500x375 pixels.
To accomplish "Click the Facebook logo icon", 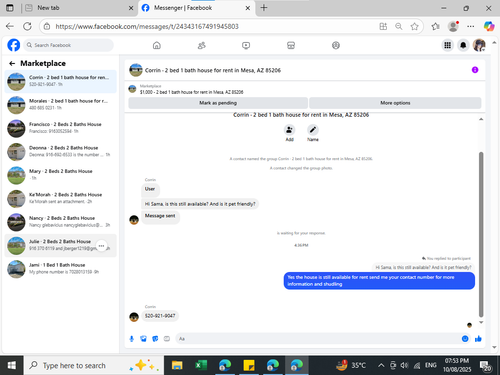I will point(14,45).
